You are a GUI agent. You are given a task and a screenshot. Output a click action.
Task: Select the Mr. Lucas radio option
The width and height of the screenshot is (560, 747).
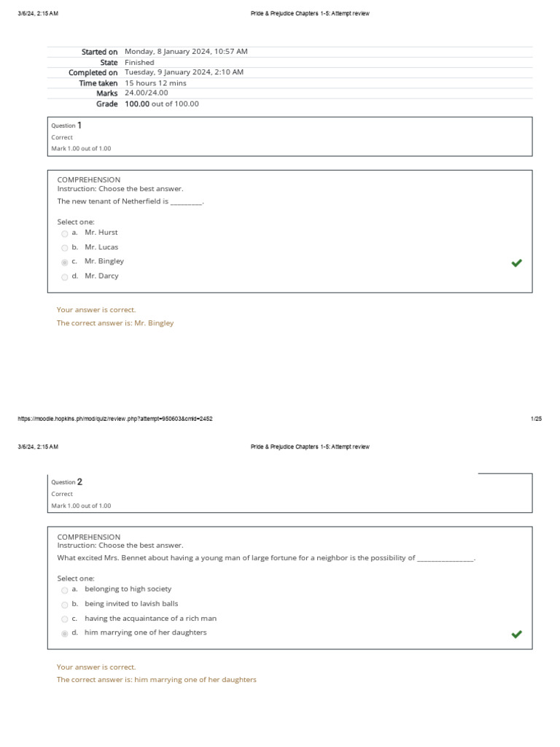pyautogui.click(x=65, y=248)
